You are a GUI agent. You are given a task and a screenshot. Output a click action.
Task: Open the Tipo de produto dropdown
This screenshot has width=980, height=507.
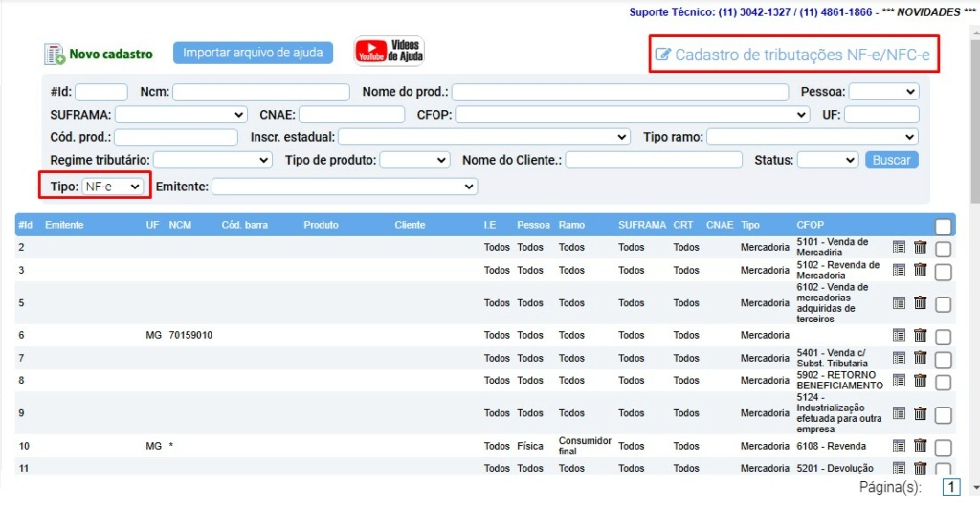415,160
